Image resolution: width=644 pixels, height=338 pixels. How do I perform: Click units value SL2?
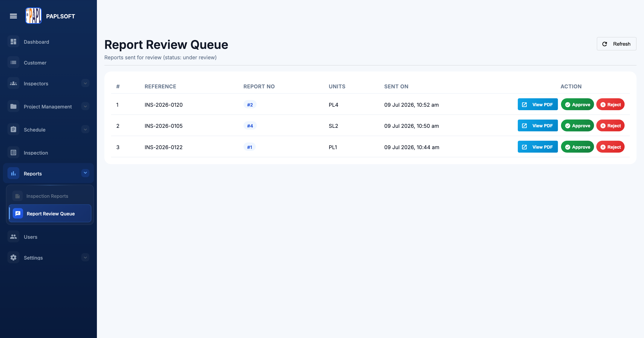333,126
